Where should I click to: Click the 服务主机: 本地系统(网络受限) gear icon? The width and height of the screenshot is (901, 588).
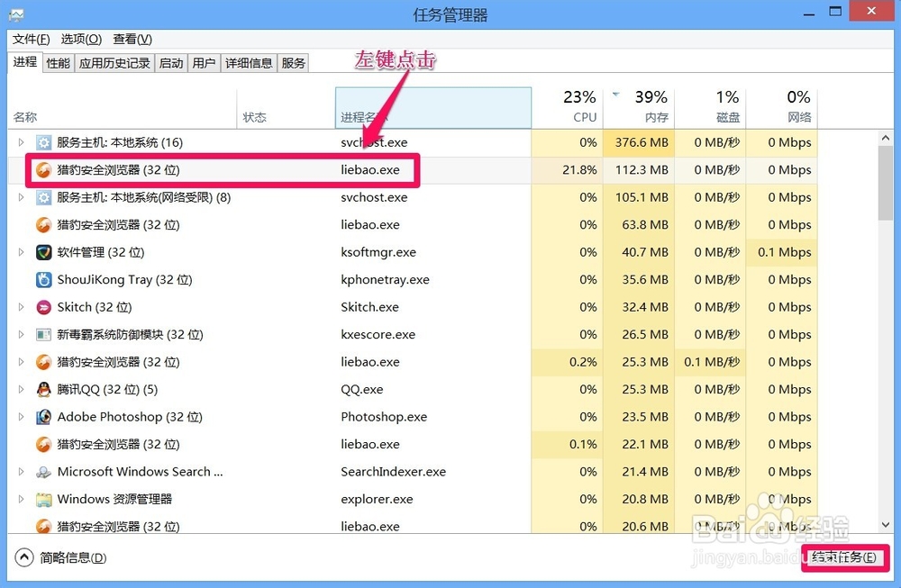pyautogui.click(x=43, y=197)
